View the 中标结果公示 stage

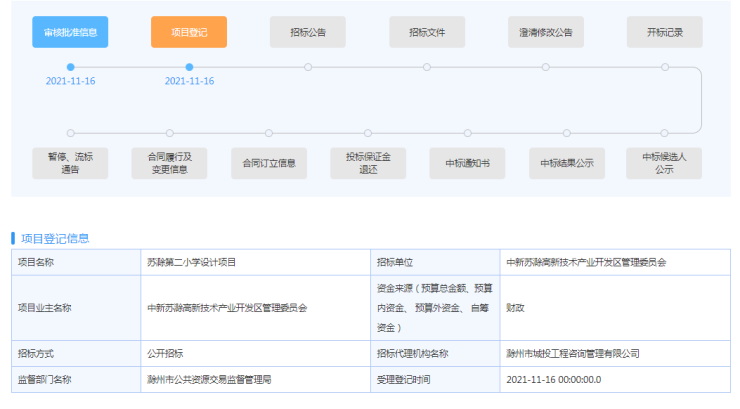tap(567, 163)
